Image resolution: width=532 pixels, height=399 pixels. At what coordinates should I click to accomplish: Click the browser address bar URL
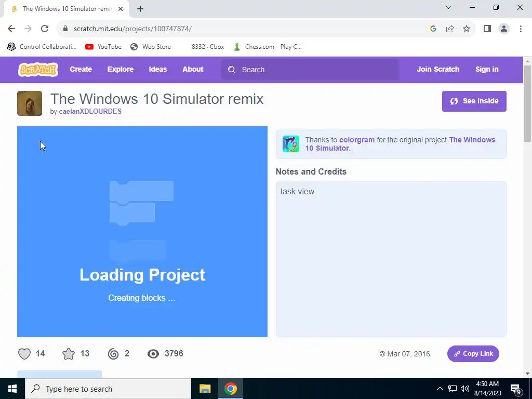132,29
